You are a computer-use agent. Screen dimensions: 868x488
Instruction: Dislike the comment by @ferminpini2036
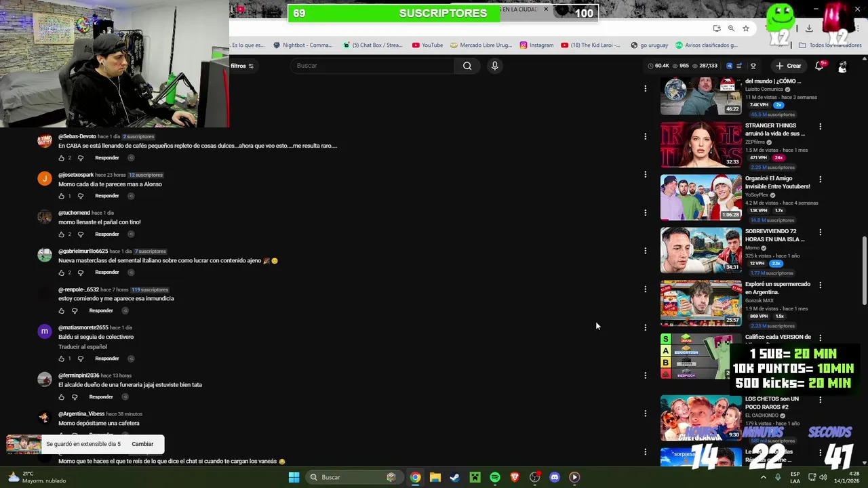[x=75, y=396]
